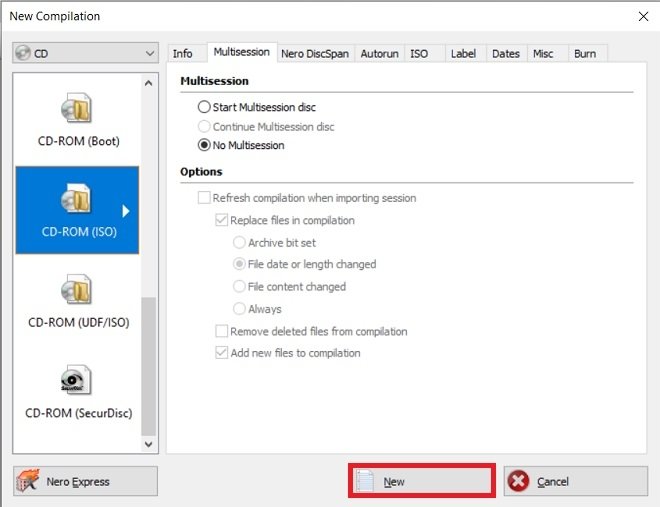Pick the CD-ROM (SecurDisc) eye icon
Image resolution: width=660 pixels, height=507 pixels.
pos(76,380)
